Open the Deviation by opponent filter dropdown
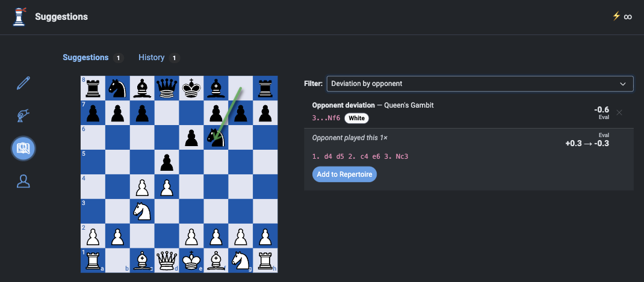 (x=480, y=84)
